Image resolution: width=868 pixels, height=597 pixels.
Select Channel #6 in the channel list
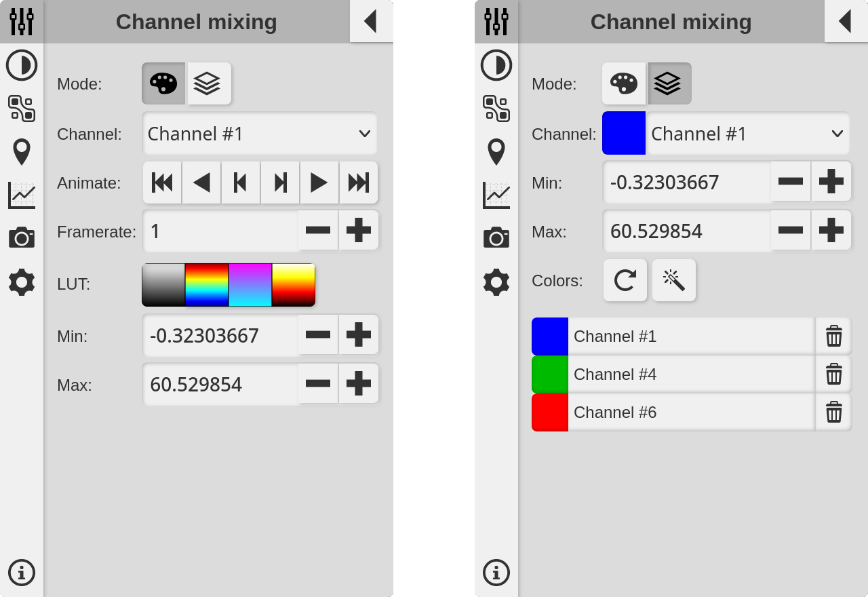click(691, 412)
